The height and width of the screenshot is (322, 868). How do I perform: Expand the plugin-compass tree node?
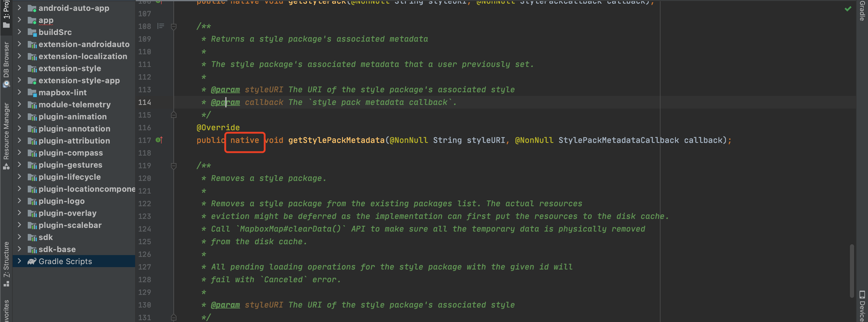[20, 153]
